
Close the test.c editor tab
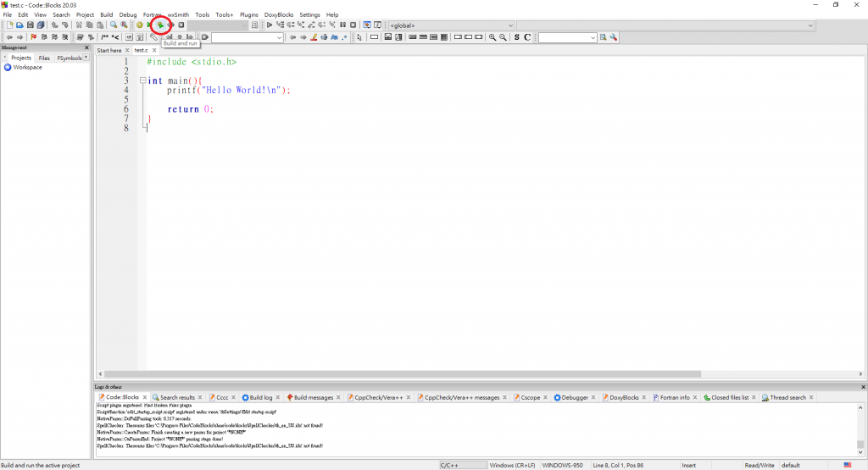click(154, 50)
